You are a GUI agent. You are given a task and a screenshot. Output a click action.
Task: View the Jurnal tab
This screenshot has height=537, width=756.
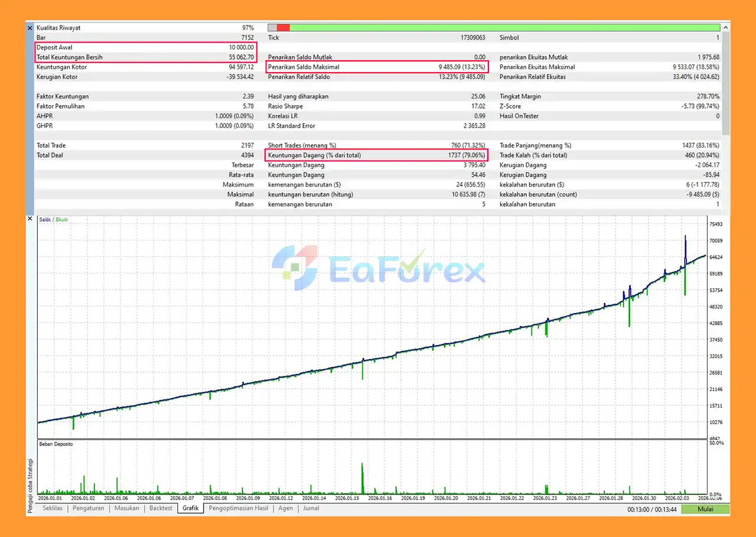pos(311,508)
